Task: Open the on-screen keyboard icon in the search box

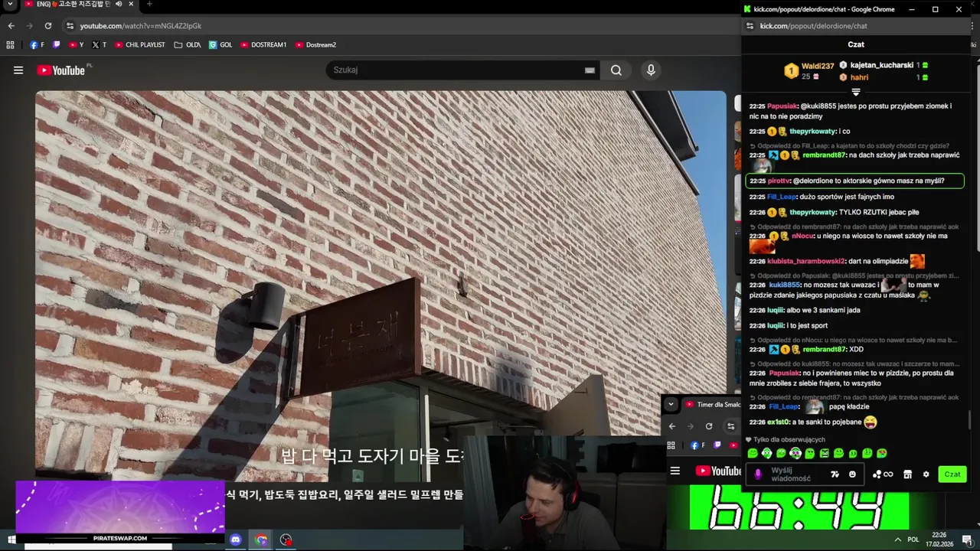Action: (x=590, y=70)
